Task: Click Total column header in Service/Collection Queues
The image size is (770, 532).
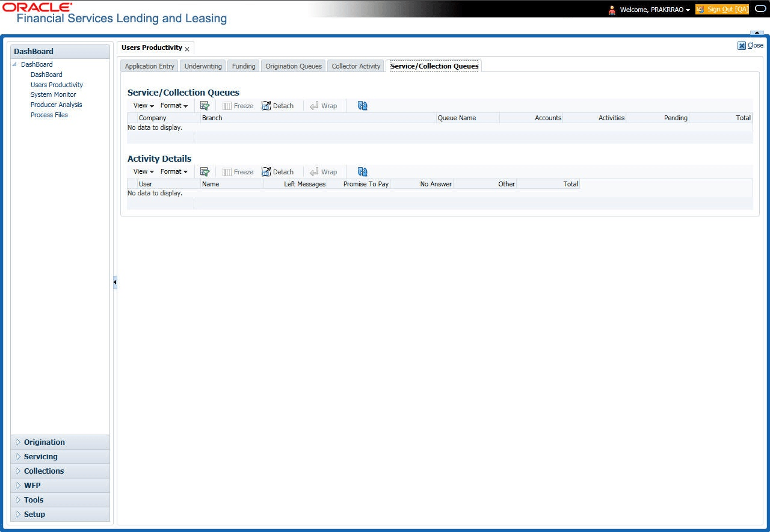Action: (721, 118)
